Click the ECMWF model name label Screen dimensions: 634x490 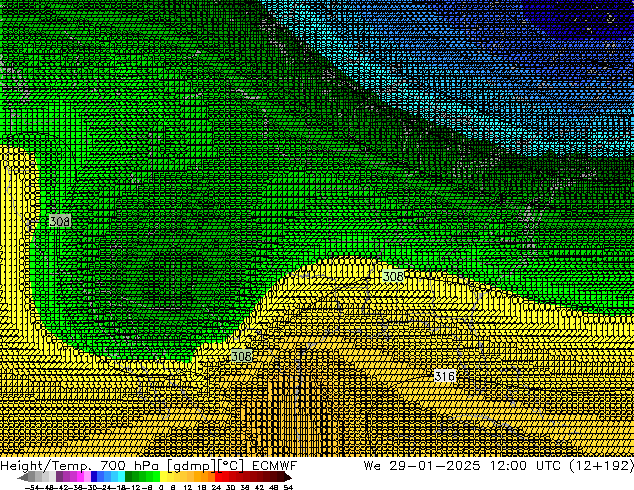(x=275, y=465)
